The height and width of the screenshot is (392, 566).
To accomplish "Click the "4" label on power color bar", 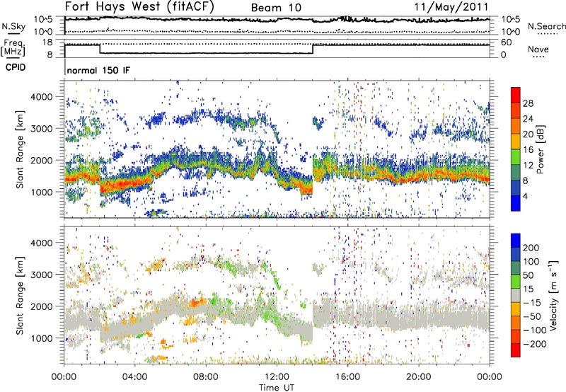I will 526,196.
